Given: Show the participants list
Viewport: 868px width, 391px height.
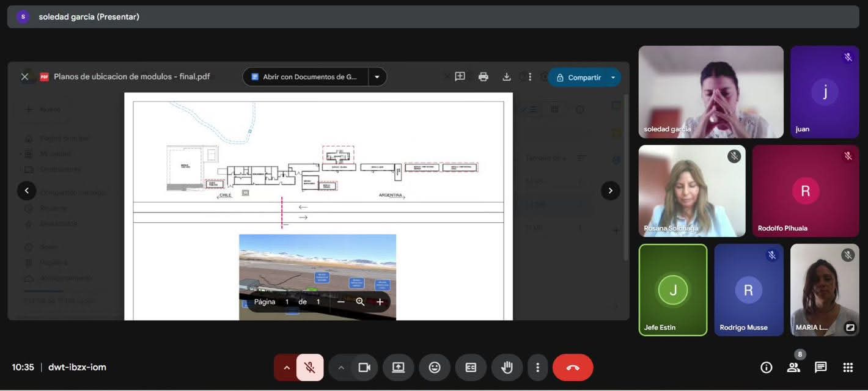Looking at the screenshot, I should point(793,367).
